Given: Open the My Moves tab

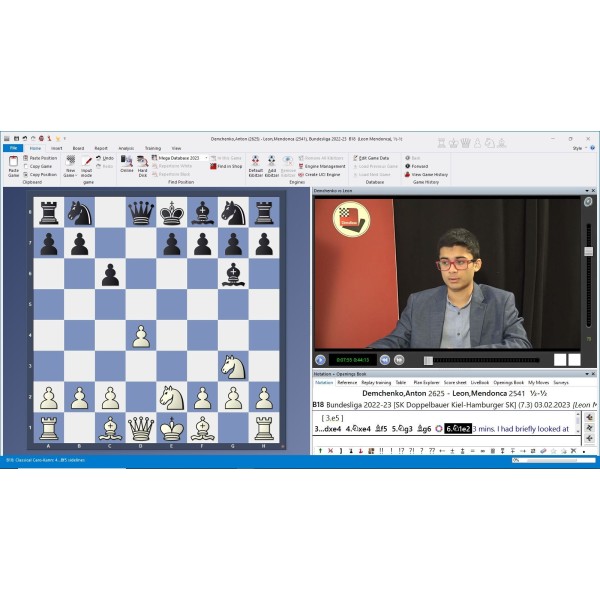Looking at the screenshot, I should [x=538, y=382].
